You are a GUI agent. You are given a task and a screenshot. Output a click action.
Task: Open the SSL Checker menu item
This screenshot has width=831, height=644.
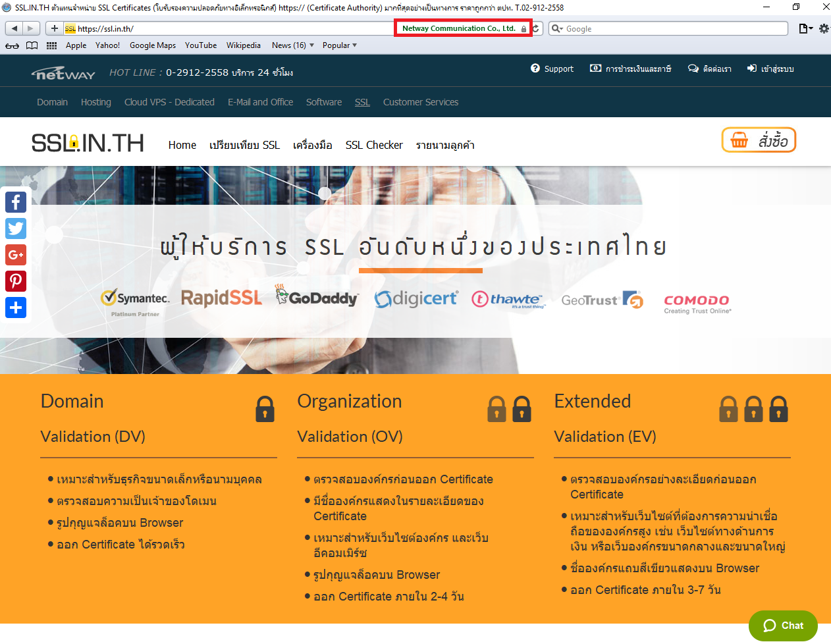373,145
